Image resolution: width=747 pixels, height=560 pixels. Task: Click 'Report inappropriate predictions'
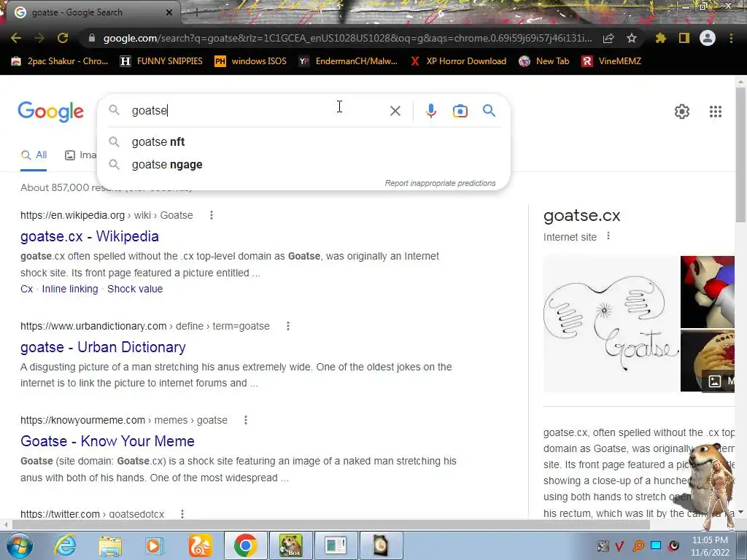[x=440, y=183]
